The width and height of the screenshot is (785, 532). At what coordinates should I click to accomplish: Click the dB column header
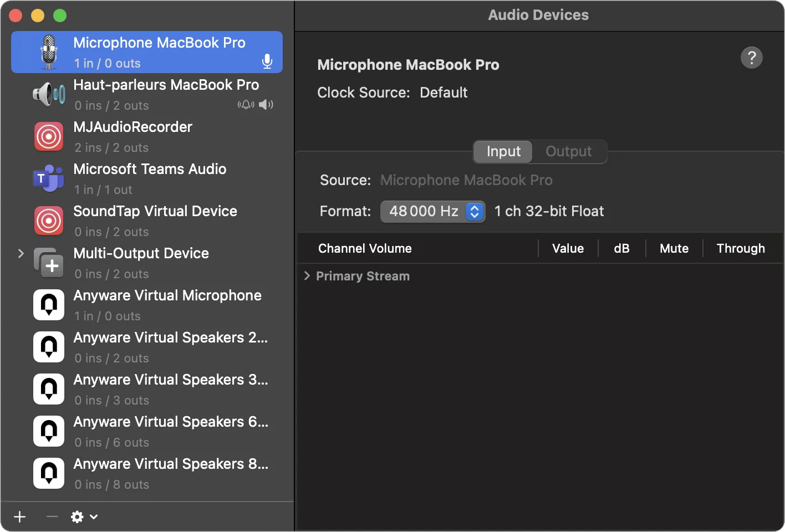click(x=621, y=248)
